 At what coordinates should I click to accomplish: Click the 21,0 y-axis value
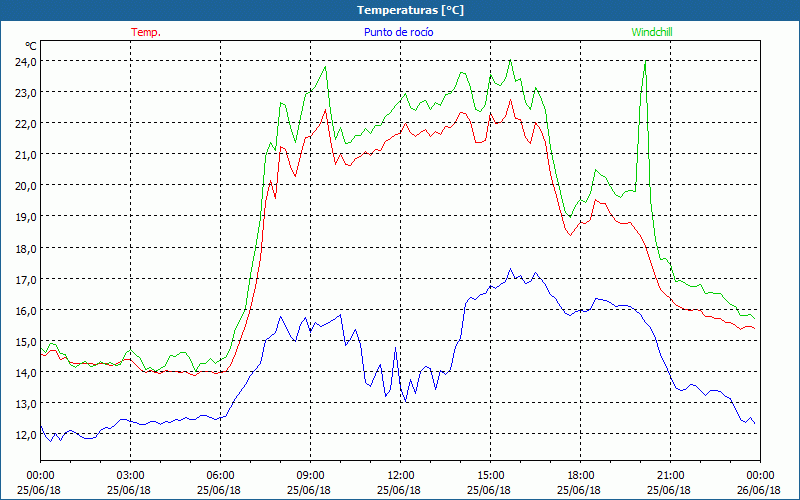coord(26,154)
